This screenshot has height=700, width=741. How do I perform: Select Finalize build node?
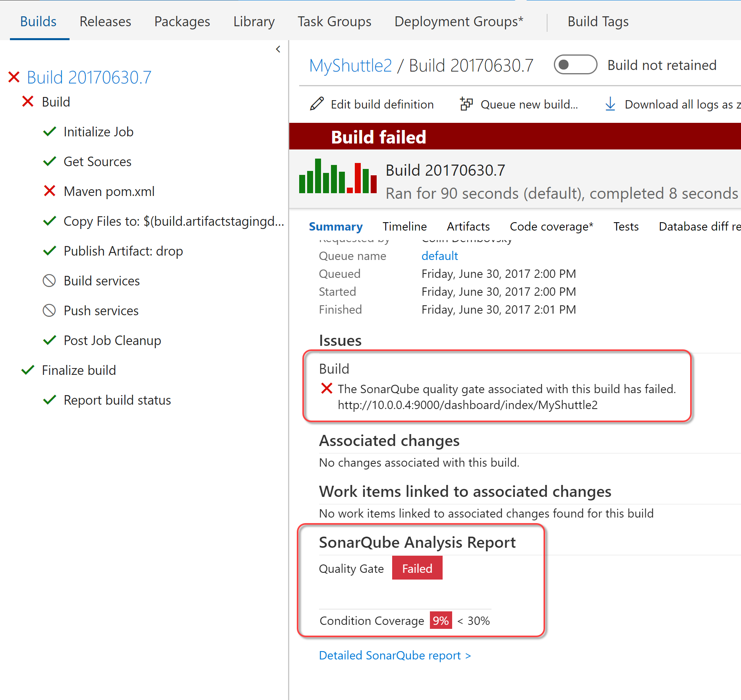(x=79, y=370)
